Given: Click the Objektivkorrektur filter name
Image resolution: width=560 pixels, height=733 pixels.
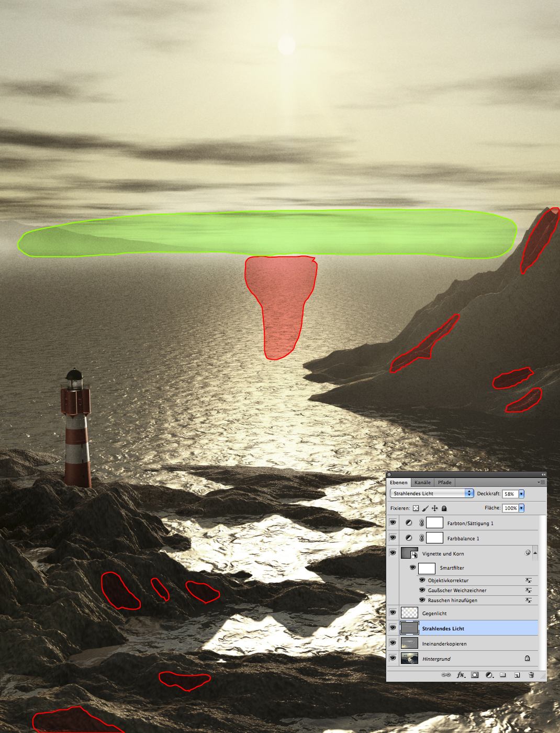Looking at the screenshot, I should (x=448, y=580).
